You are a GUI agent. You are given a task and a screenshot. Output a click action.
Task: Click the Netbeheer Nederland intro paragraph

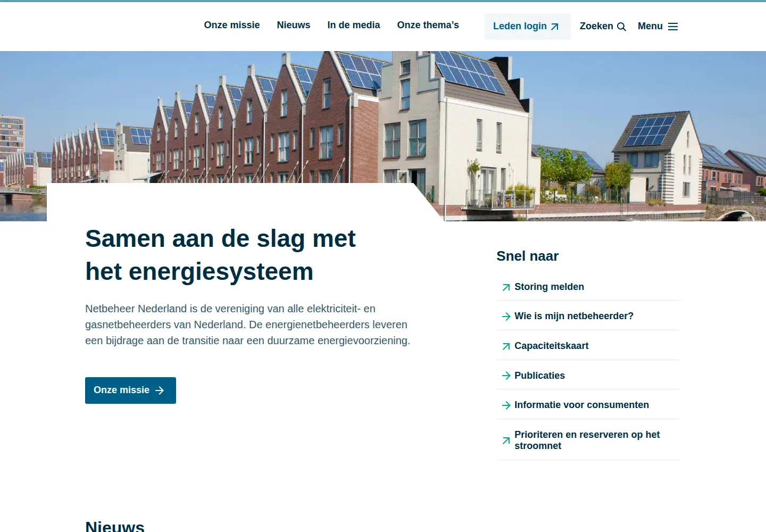(248, 325)
